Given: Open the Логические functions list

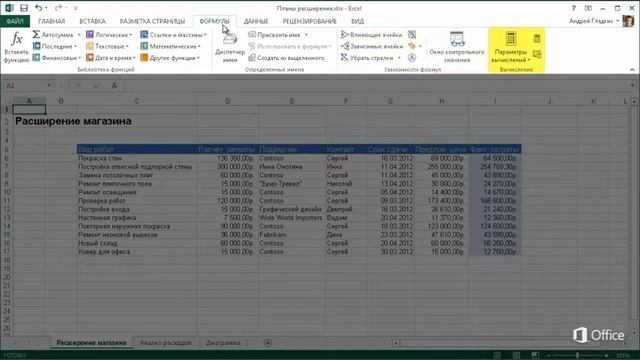Looking at the screenshot, I should [x=109, y=35].
